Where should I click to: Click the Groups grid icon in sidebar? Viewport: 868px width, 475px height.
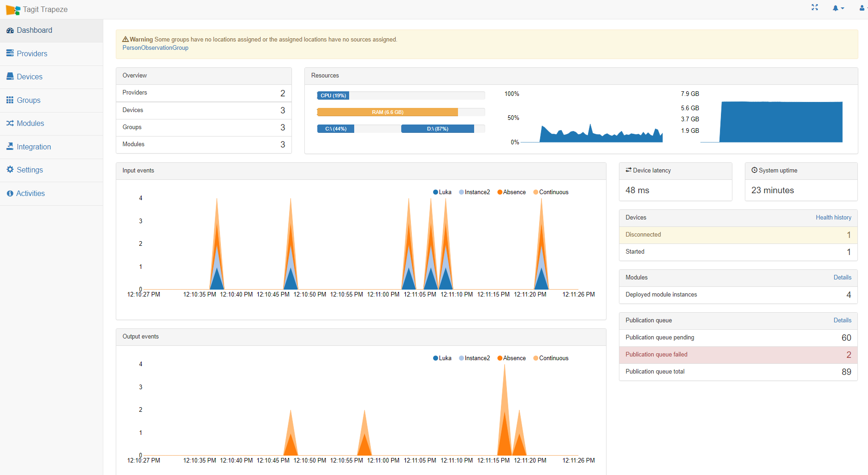point(10,100)
